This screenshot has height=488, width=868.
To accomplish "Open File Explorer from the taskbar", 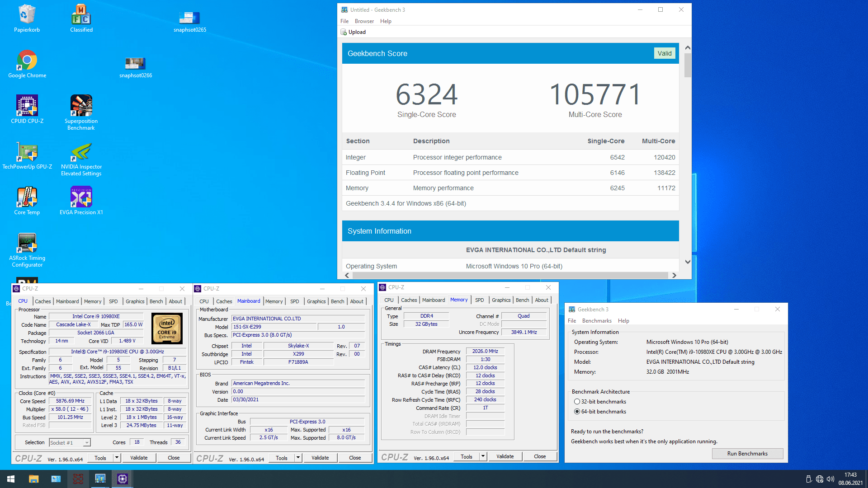I will 33,479.
